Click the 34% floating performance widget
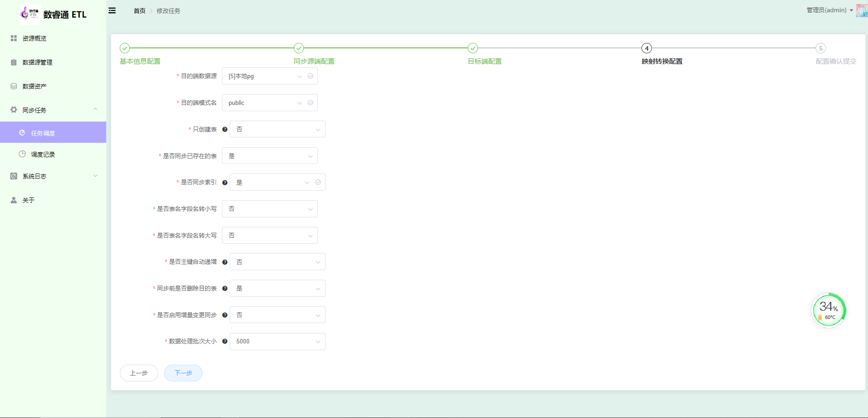Viewport: 868px width, 418px height. pos(829,310)
